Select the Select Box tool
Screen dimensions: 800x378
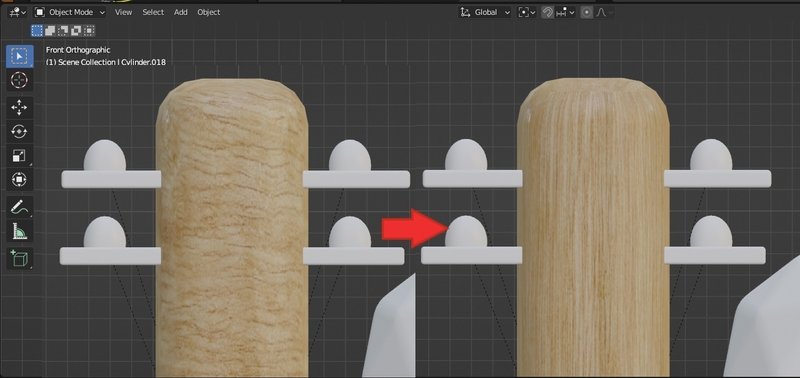pyautogui.click(x=19, y=56)
